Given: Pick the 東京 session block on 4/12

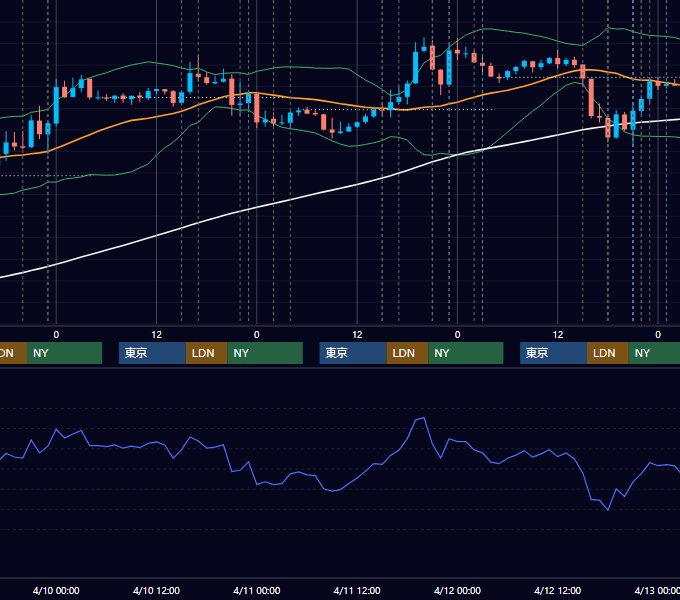Looking at the screenshot, I should (553, 353).
